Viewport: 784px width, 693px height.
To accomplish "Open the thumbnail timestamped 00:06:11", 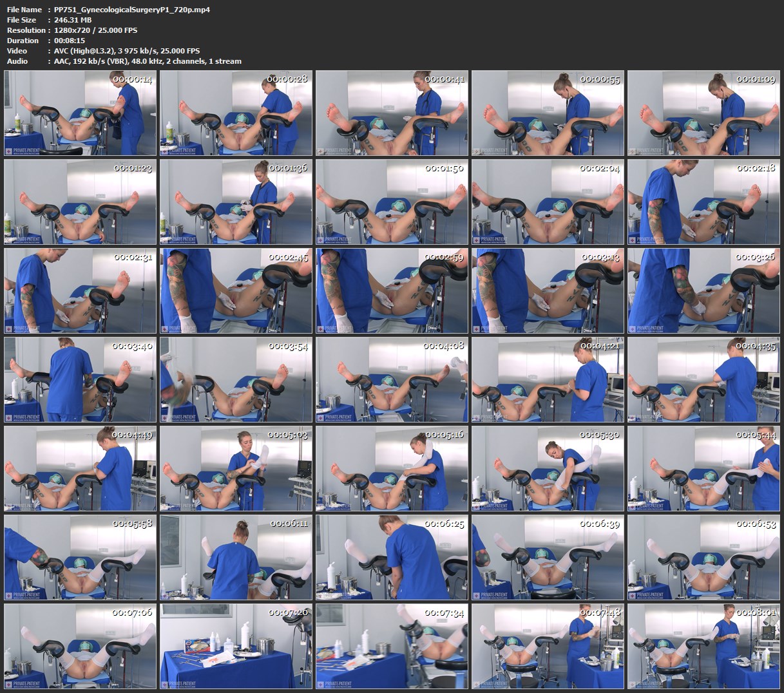I will click(x=236, y=557).
